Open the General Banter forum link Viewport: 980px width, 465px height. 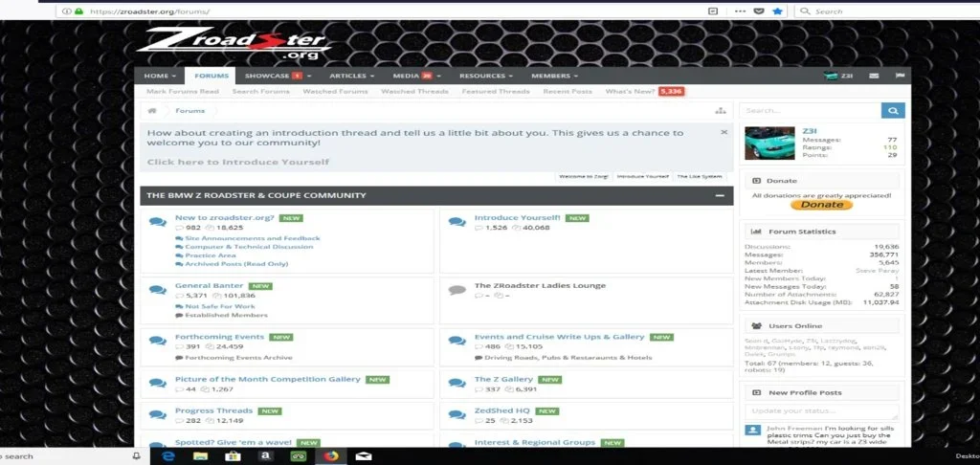pyautogui.click(x=209, y=286)
